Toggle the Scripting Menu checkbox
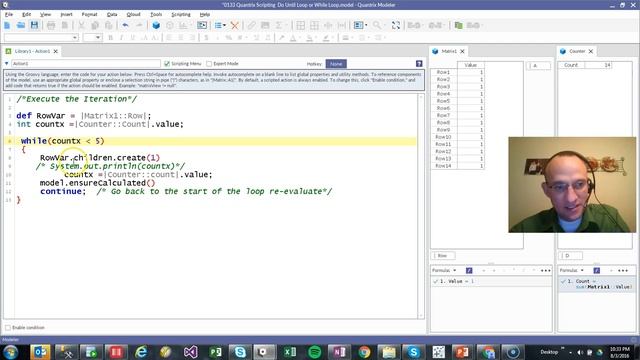Screen dimensions: 640x360 (x=167, y=64)
